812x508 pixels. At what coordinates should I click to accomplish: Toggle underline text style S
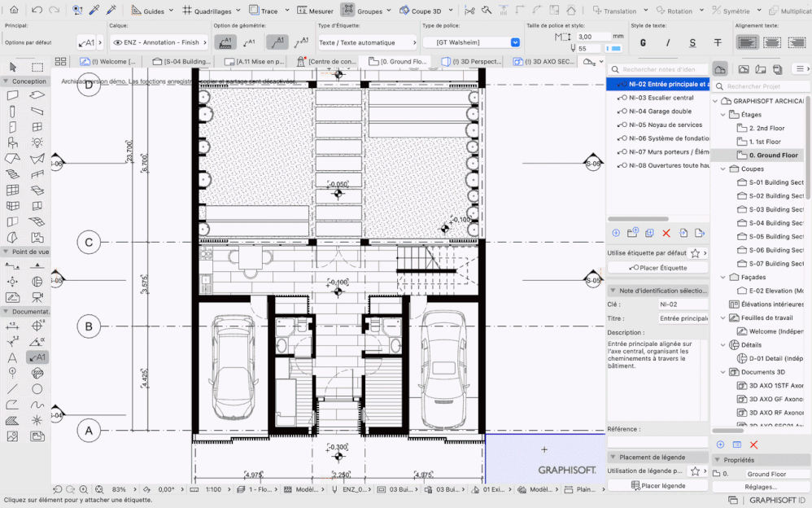pos(692,42)
